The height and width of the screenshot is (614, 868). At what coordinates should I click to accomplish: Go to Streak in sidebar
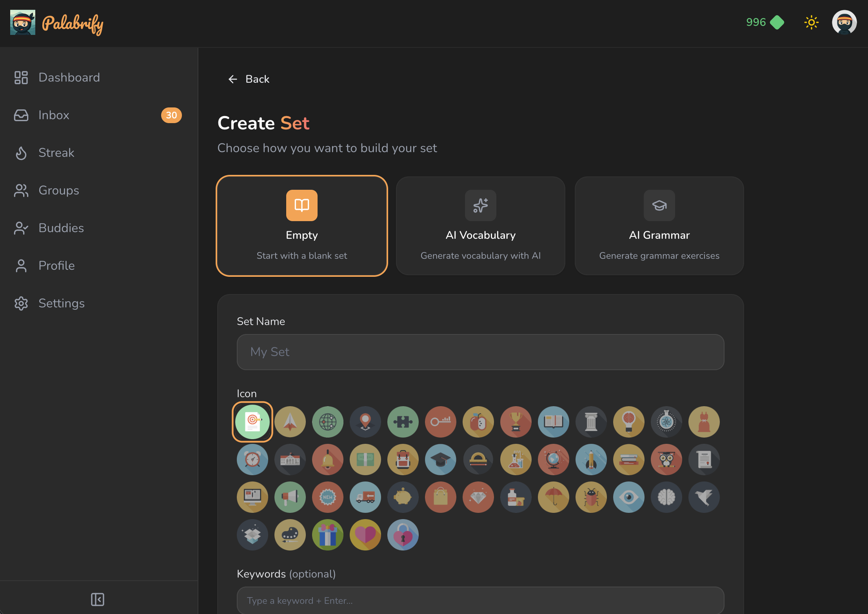[x=99, y=153]
